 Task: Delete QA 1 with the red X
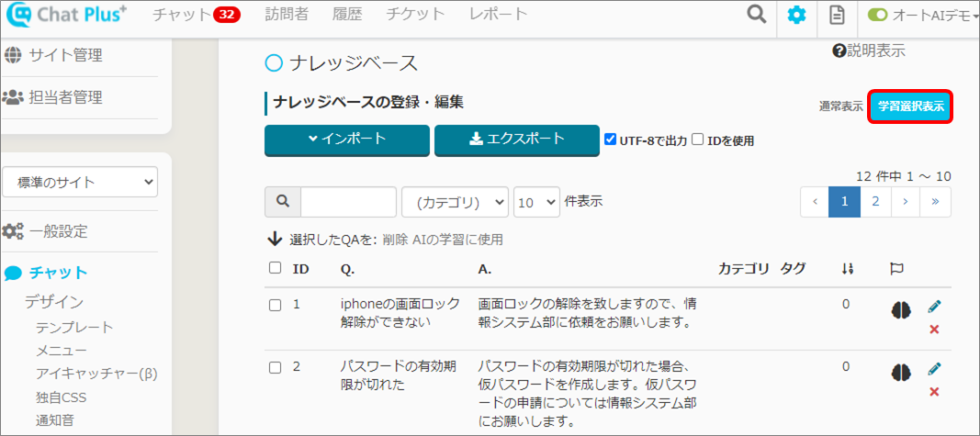934,329
